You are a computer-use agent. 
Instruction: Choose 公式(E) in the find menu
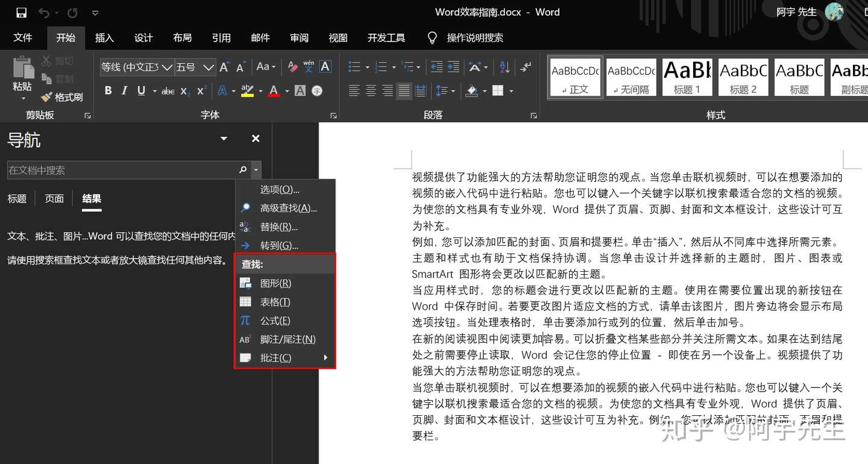pos(285,321)
